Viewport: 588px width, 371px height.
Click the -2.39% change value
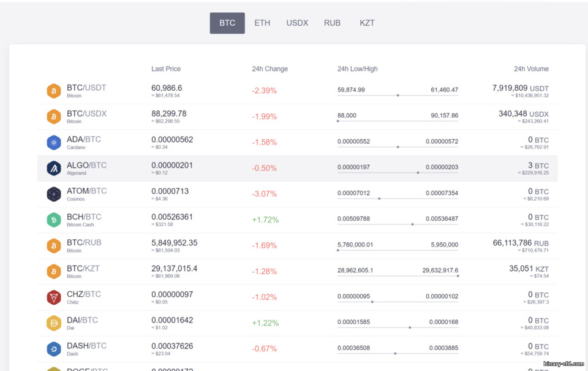(x=265, y=91)
